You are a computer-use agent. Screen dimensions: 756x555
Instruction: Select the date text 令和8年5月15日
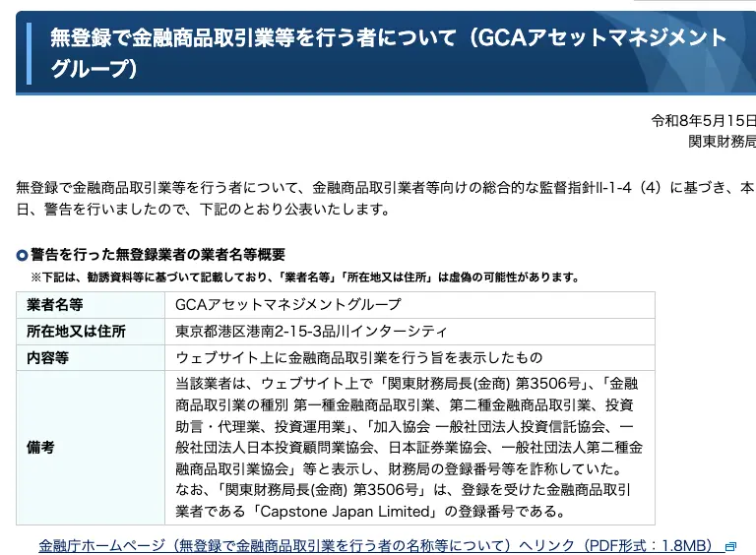[703, 120]
